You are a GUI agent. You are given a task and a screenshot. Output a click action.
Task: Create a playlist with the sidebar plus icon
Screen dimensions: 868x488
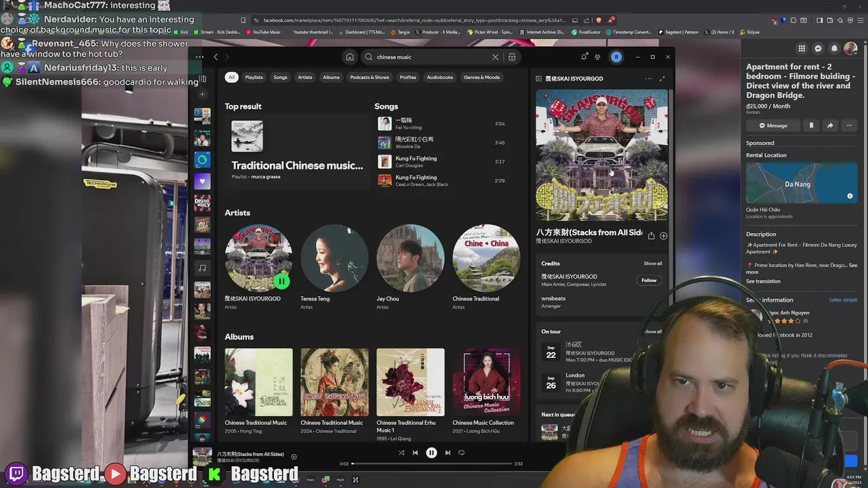tap(202, 94)
